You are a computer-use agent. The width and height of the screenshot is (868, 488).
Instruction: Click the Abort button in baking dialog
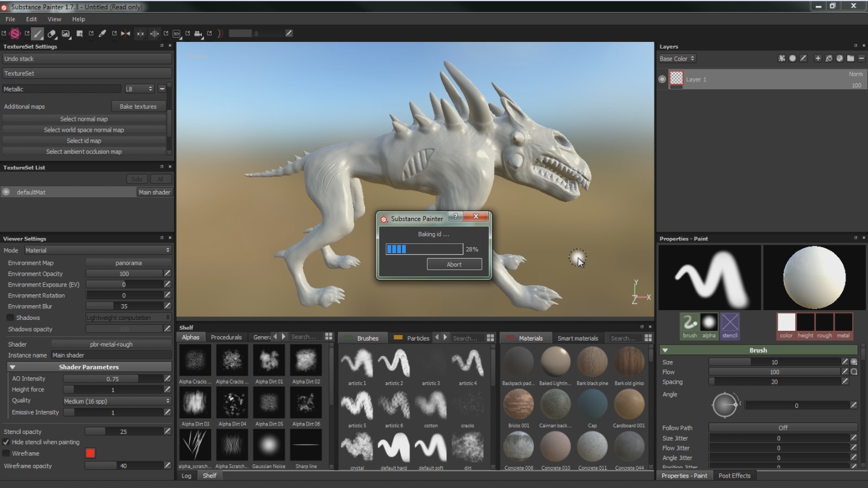tap(454, 264)
